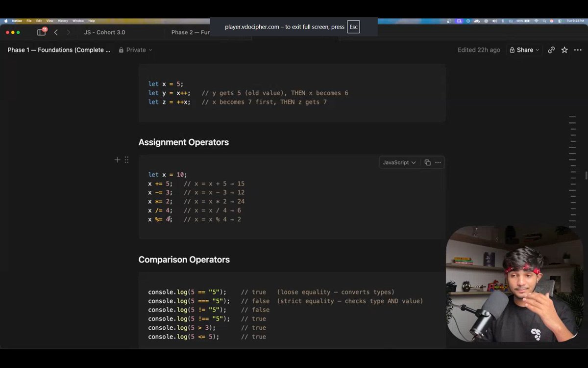Image resolution: width=588 pixels, height=368 pixels.
Task: Open the Private visibility dropdown
Action: (x=135, y=50)
